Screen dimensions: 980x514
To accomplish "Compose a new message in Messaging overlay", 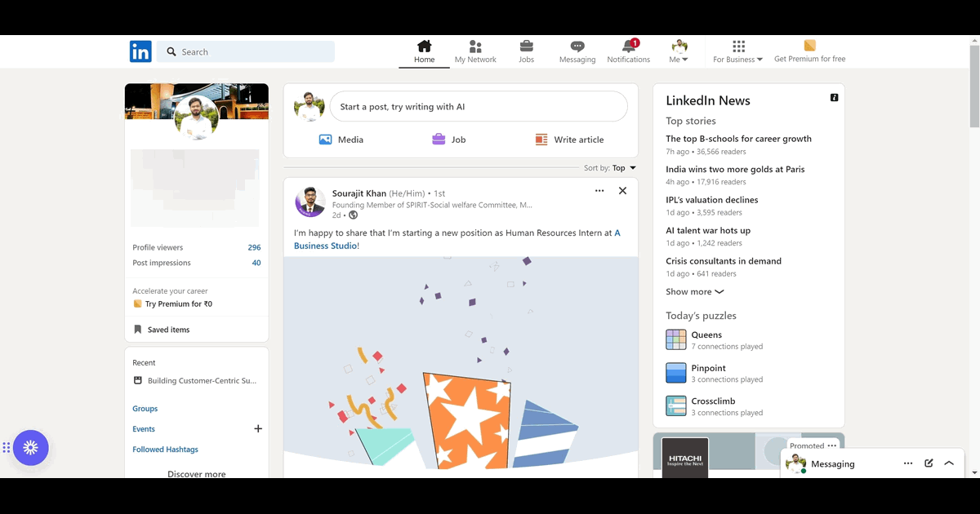I will coord(929,463).
